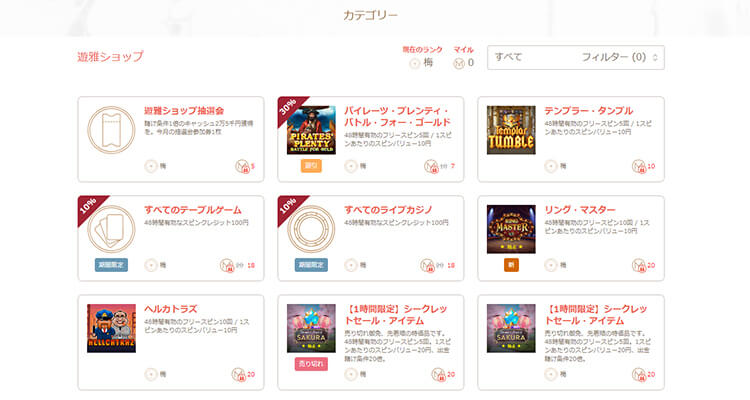Click the mile icon on リング・マスター card

tap(639, 266)
